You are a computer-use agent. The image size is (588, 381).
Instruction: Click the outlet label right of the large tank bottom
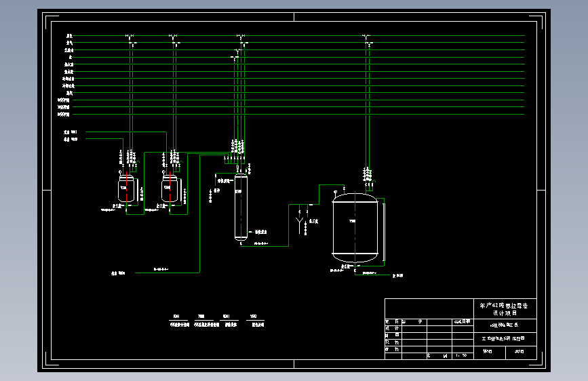(398, 276)
